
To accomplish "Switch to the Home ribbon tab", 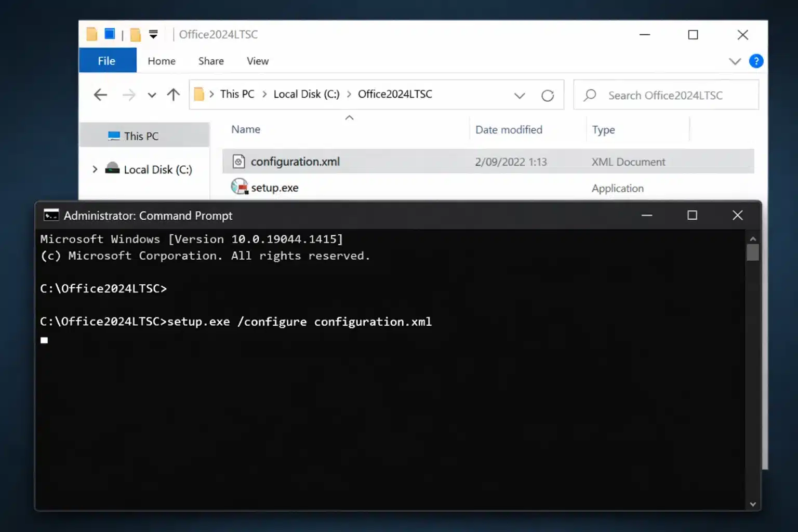I will point(161,61).
